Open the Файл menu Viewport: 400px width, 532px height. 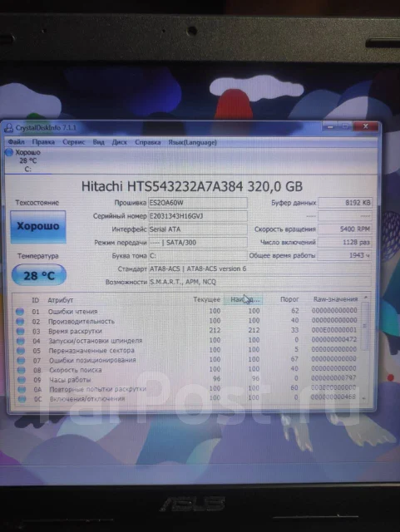[16, 142]
